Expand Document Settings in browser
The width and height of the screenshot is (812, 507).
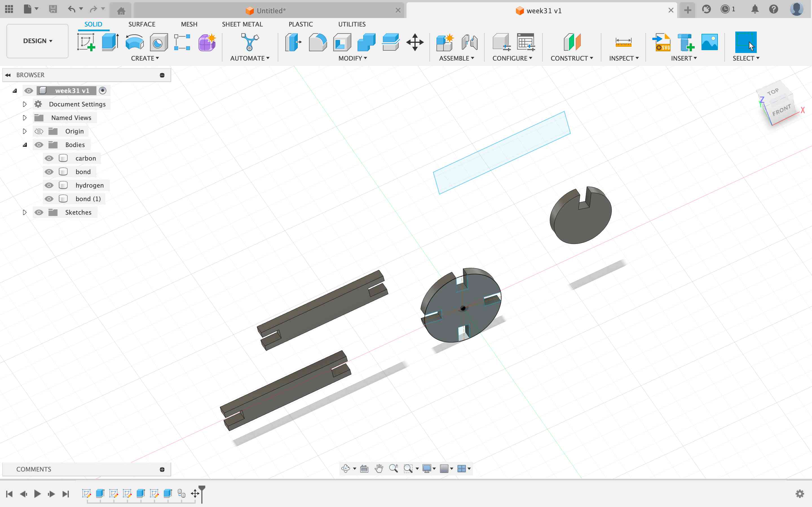pyautogui.click(x=23, y=104)
